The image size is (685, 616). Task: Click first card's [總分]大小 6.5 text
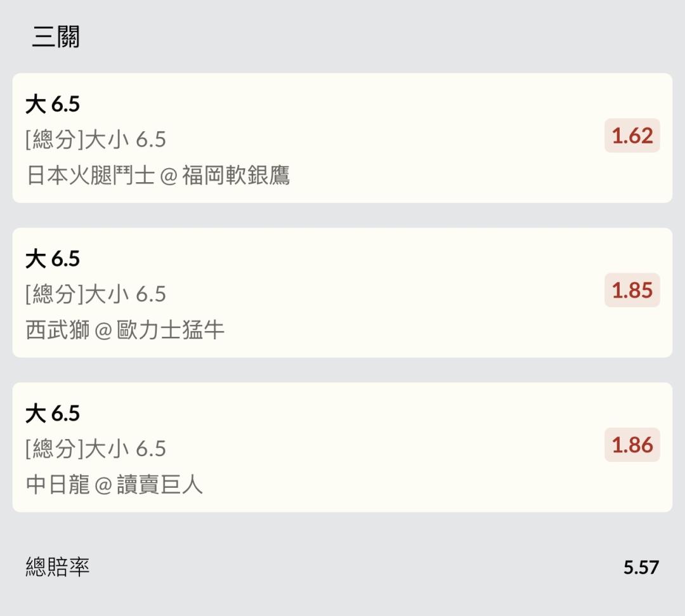coord(96,140)
